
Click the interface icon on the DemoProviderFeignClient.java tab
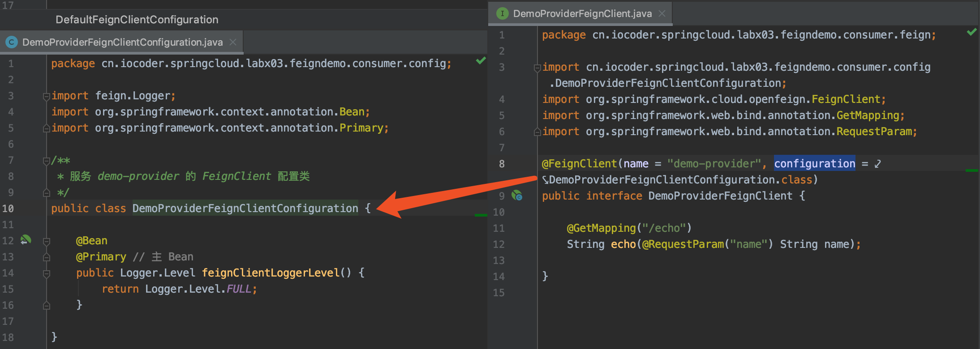502,13
